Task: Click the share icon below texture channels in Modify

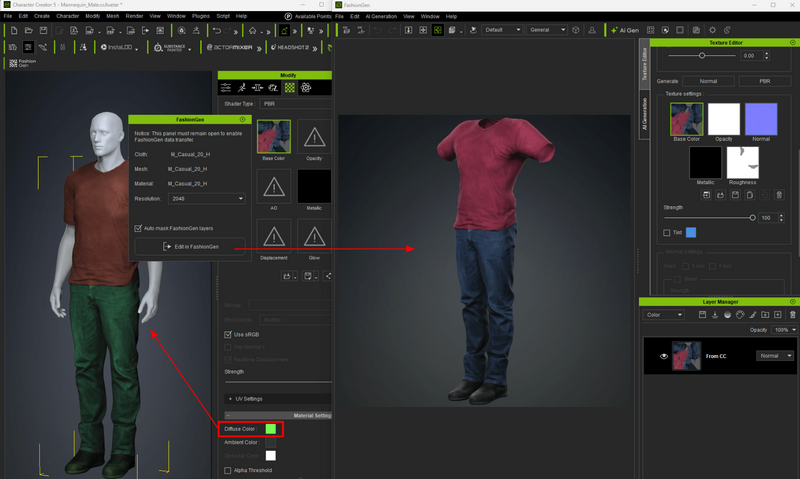Action: [x=328, y=276]
